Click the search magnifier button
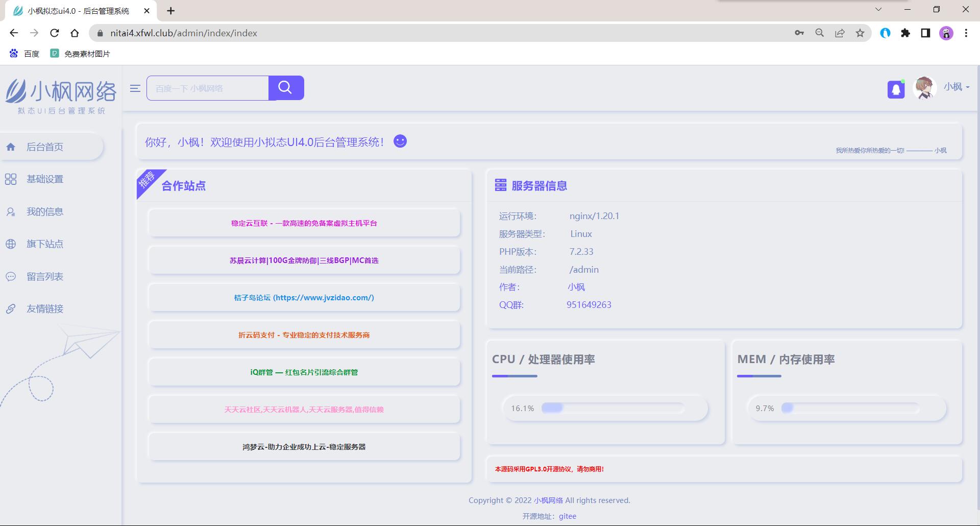Viewport: 980px width, 526px height. tap(286, 87)
